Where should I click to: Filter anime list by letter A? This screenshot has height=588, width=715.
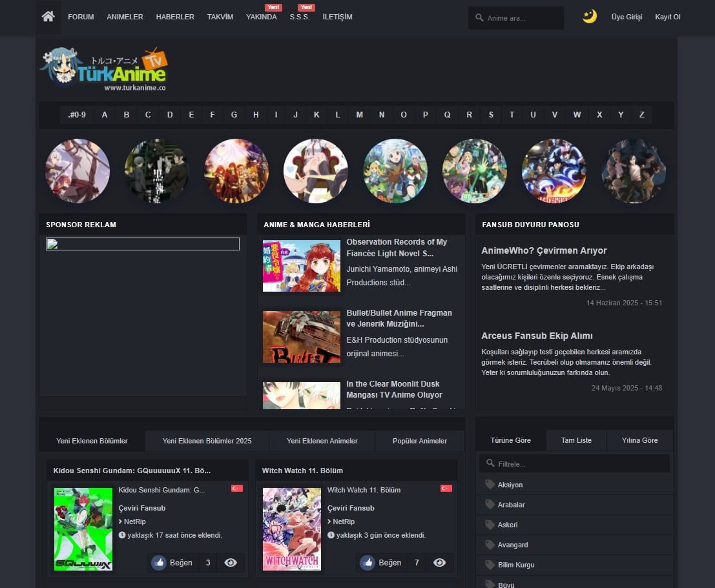pos(105,115)
